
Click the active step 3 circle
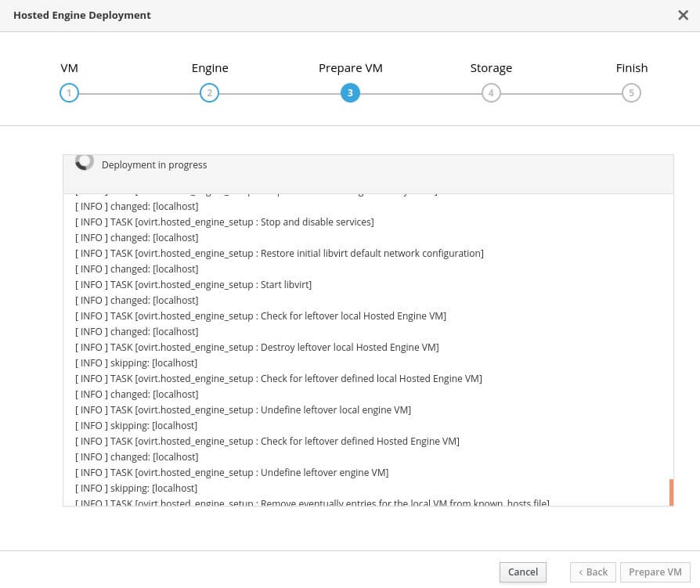click(350, 93)
